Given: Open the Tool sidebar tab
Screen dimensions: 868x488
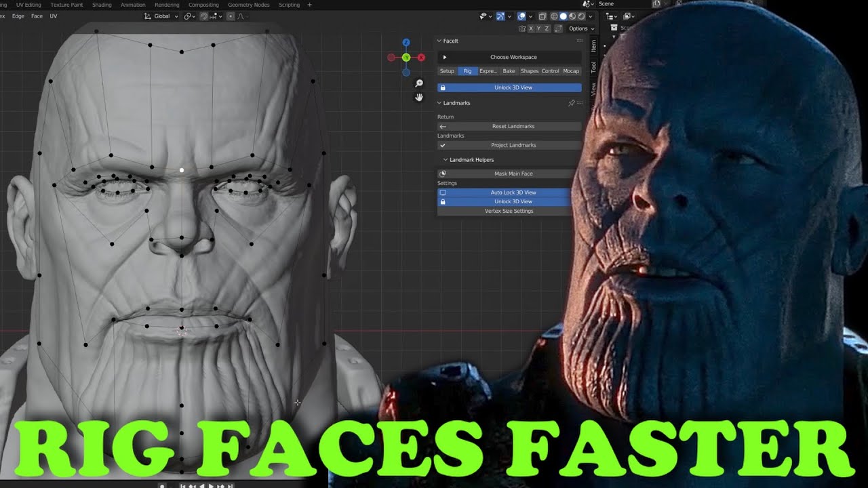Looking at the screenshot, I should click(x=593, y=67).
